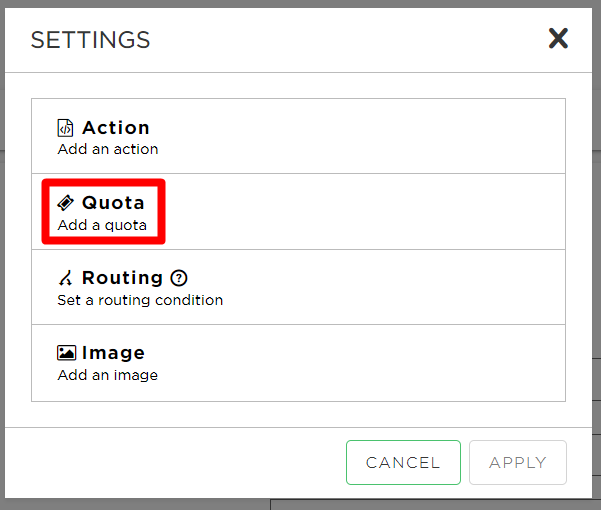Choose the Quota heading
The height and width of the screenshot is (510, 601).
point(113,203)
